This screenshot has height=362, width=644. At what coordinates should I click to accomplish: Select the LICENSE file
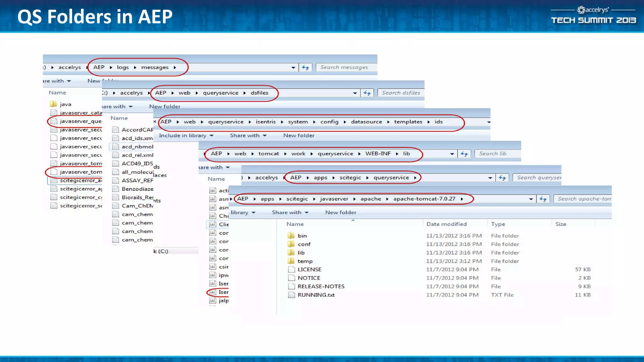click(309, 270)
